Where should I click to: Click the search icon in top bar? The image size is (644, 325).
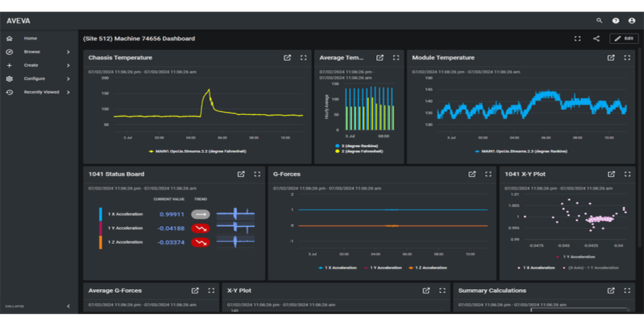click(599, 20)
